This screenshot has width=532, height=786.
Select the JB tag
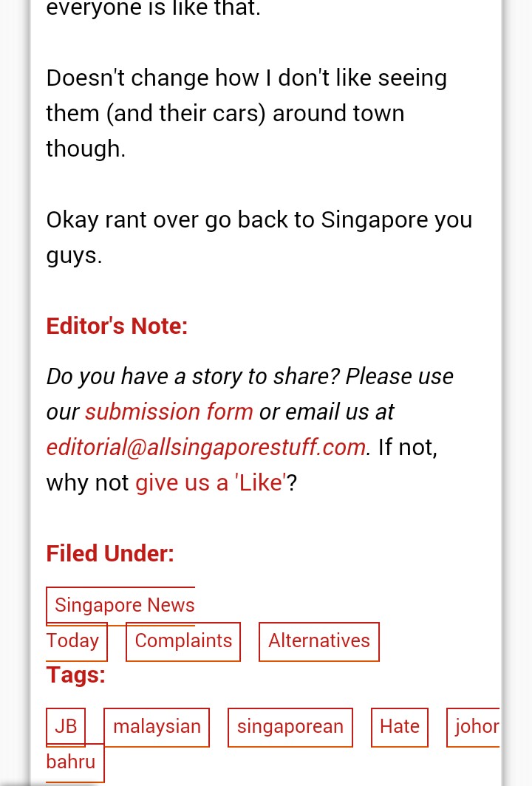pos(66,727)
